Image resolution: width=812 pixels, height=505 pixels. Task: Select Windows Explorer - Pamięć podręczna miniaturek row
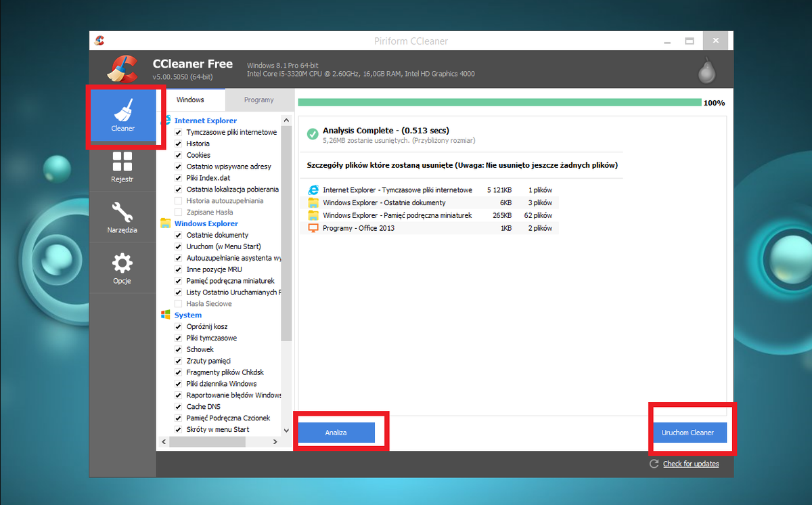[x=430, y=215]
